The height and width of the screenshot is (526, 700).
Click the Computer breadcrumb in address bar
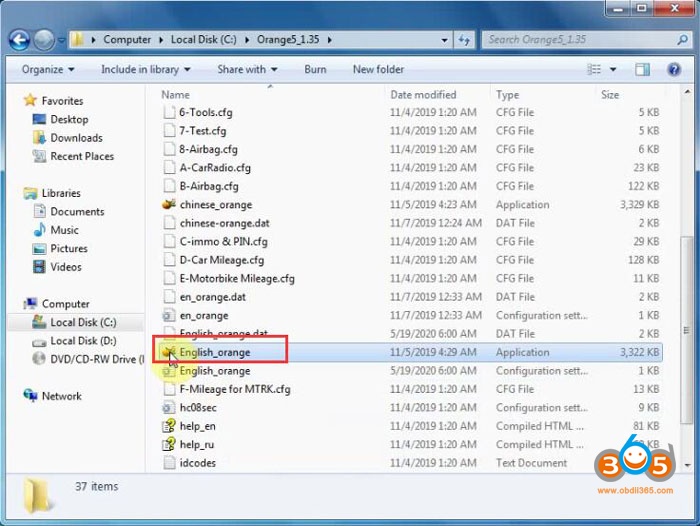[x=127, y=40]
